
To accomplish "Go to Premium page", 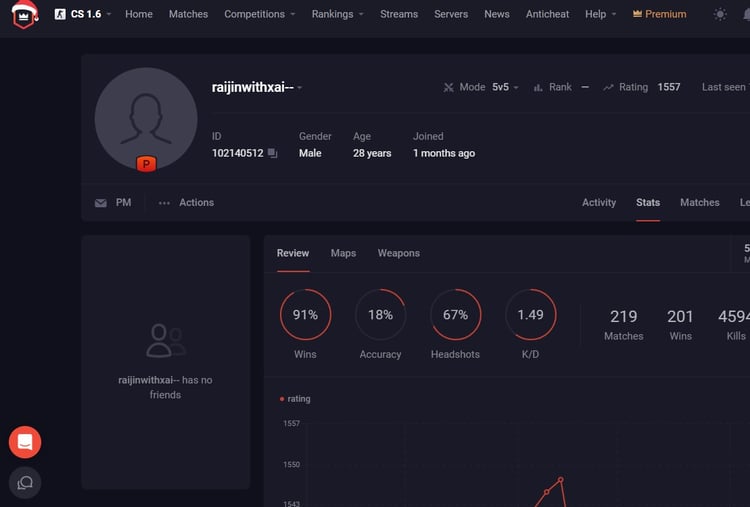I will (659, 14).
